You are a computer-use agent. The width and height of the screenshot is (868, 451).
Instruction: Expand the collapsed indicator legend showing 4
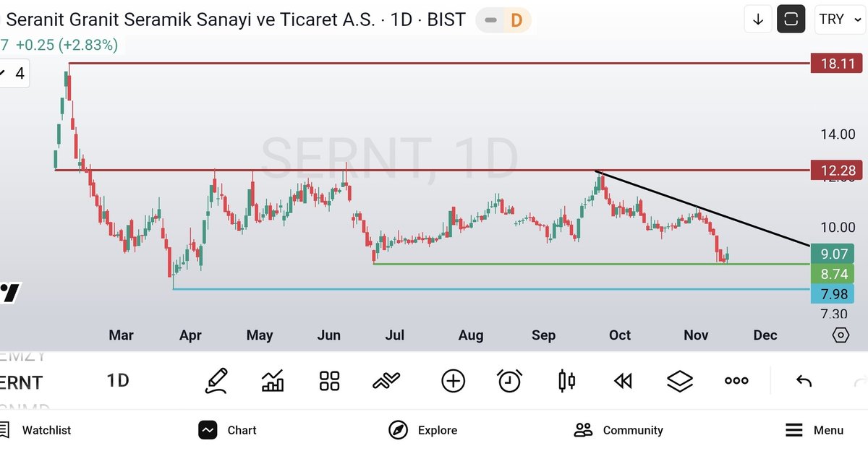pos(14,74)
